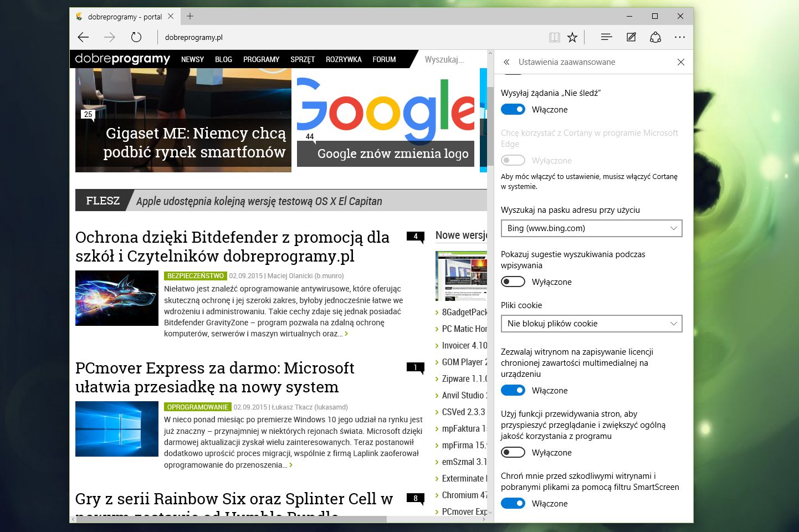The width and height of the screenshot is (799, 532).
Task: Click the dobreprogramy logo
Action: point(122,59)
